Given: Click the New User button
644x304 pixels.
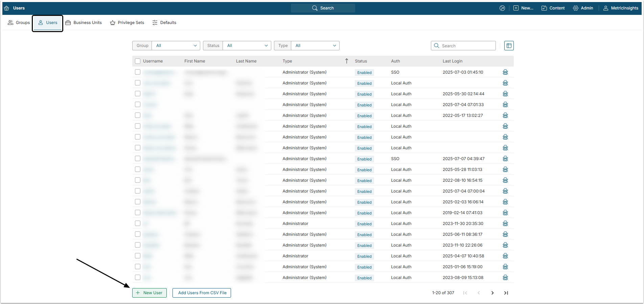Looking at the screenshot, I should coord(149,293).
